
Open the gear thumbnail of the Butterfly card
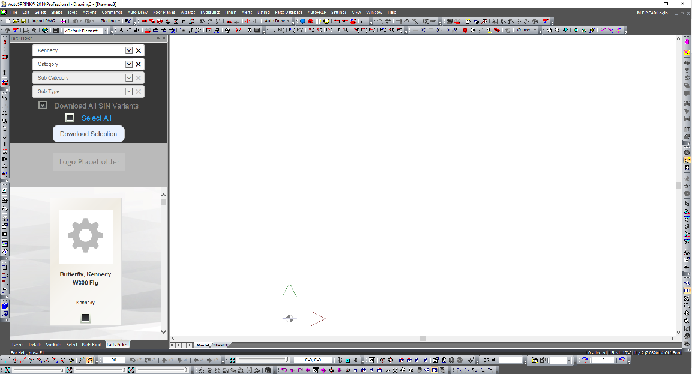[86, 237]
